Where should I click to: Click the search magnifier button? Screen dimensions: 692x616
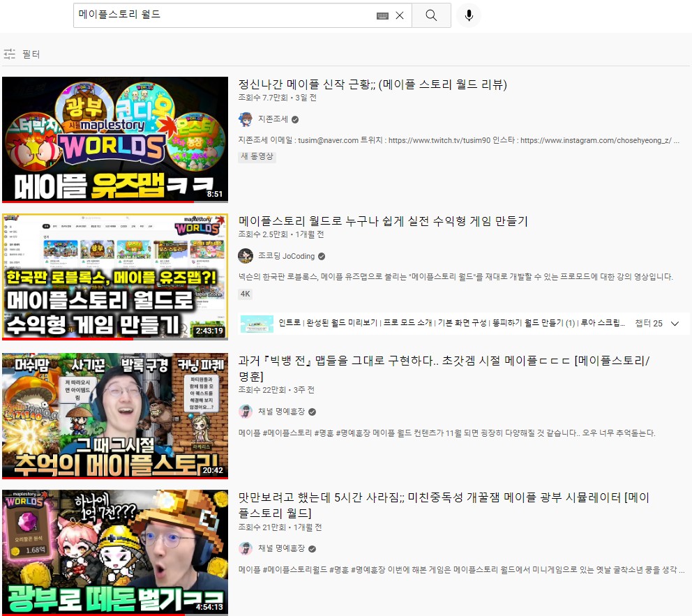(x=431, y=15)
